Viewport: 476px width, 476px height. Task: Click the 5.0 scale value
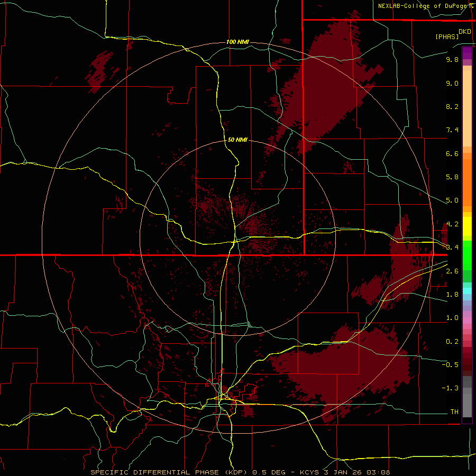point(452,200)
